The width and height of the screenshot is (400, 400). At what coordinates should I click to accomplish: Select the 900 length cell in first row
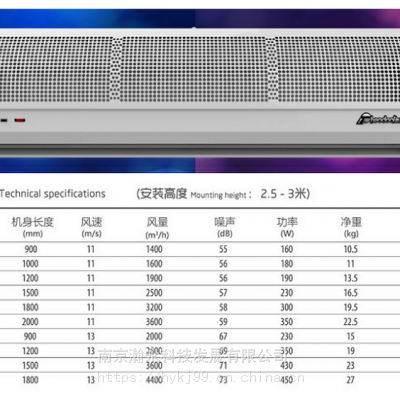point(31,249)
